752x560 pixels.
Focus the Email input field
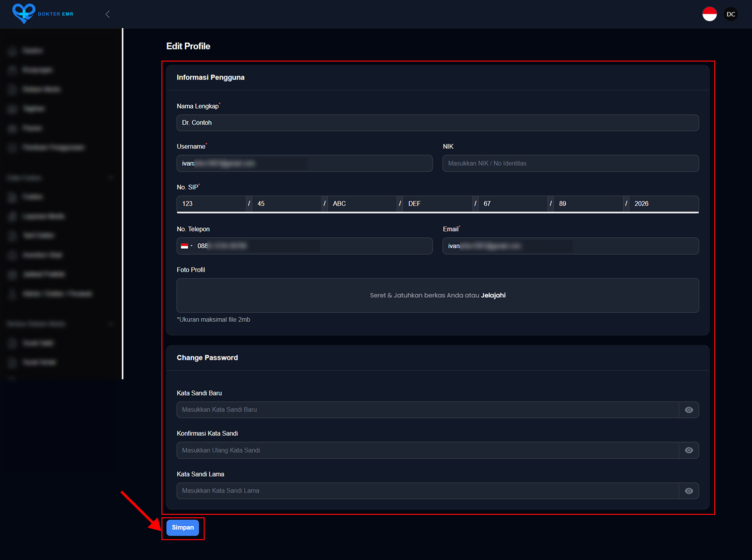pyautogui.click(x=571, y=246)
